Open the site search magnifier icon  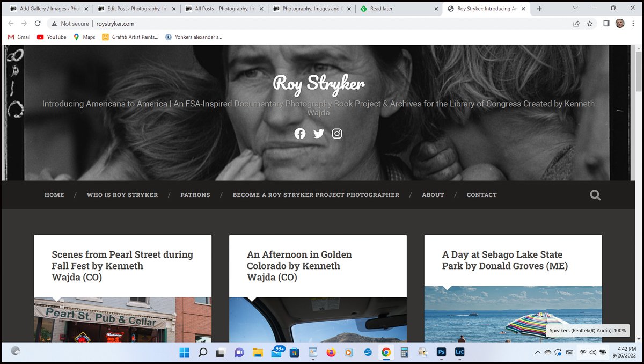(595, 195)
